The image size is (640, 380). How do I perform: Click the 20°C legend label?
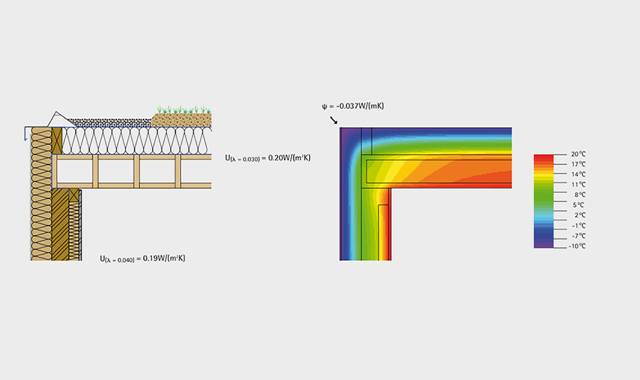(578, 154)
